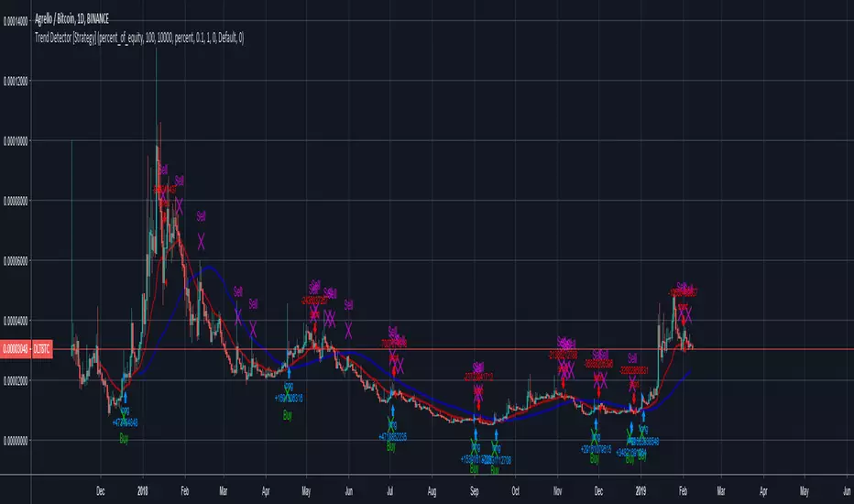Image resolution: width=854 pixels, height=504 pixels.
Task: Select the Trend Detector [Strategy] legend line
Action: click(139, 38)
